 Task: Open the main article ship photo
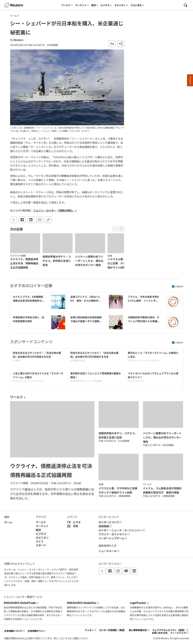[x=67, y=87]
